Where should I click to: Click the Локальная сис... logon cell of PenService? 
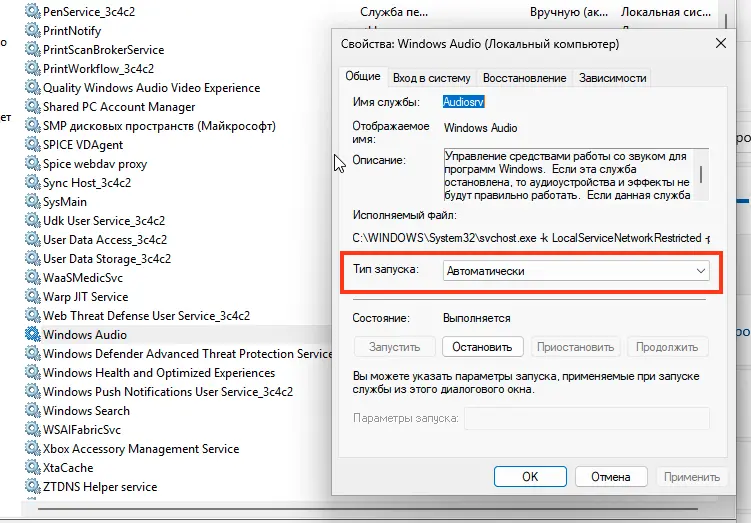pyautogui.click(x=666, y=12)
